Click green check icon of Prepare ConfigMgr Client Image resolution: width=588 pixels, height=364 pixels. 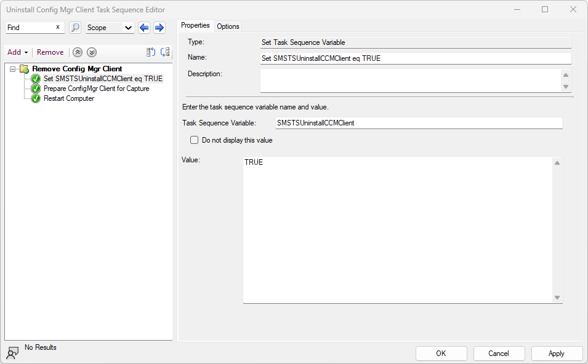point(36,89)
